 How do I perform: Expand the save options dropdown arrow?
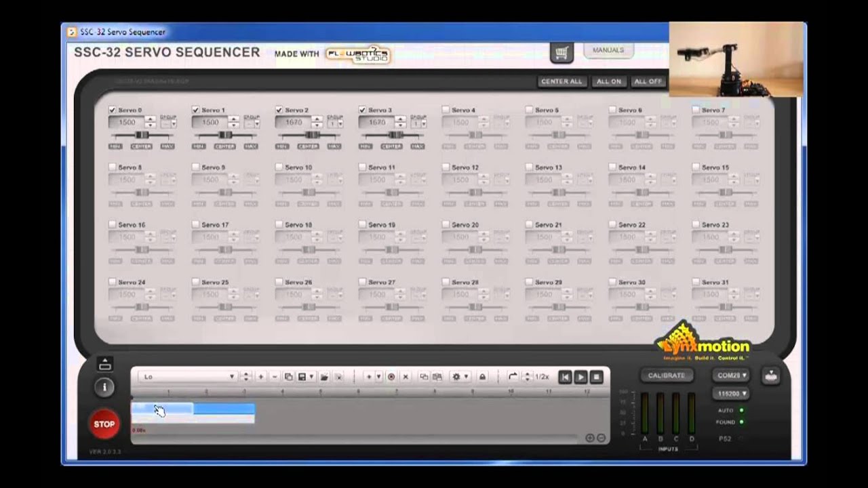coord(311,377)
